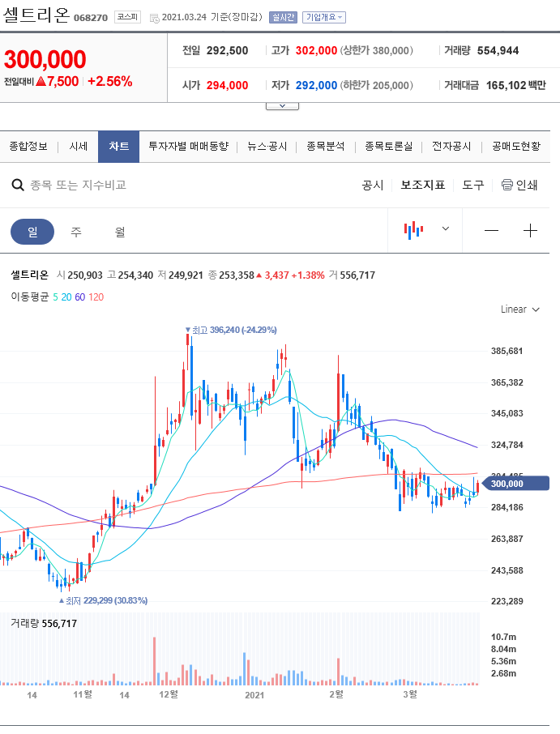
Task: Click the search magnifier icon
Action: 18,185
